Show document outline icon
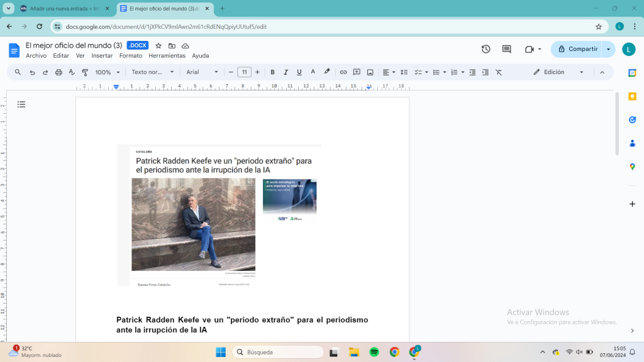Screen dimensions: 644x362 21,104
